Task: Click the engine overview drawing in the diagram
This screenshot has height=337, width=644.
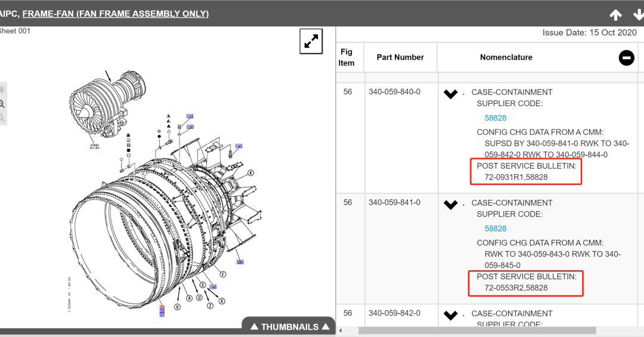Action: tap(107, 104)
